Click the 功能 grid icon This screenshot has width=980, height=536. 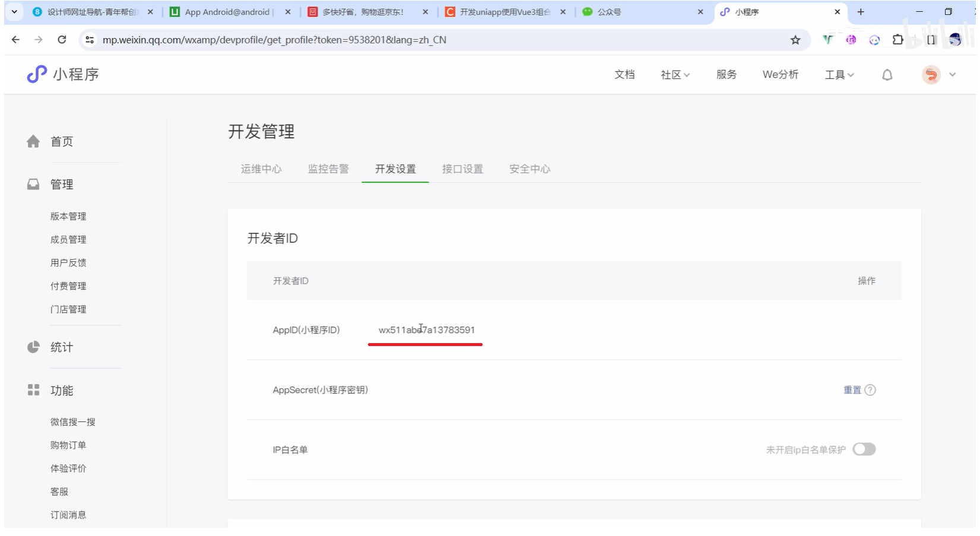coord(33,390)
